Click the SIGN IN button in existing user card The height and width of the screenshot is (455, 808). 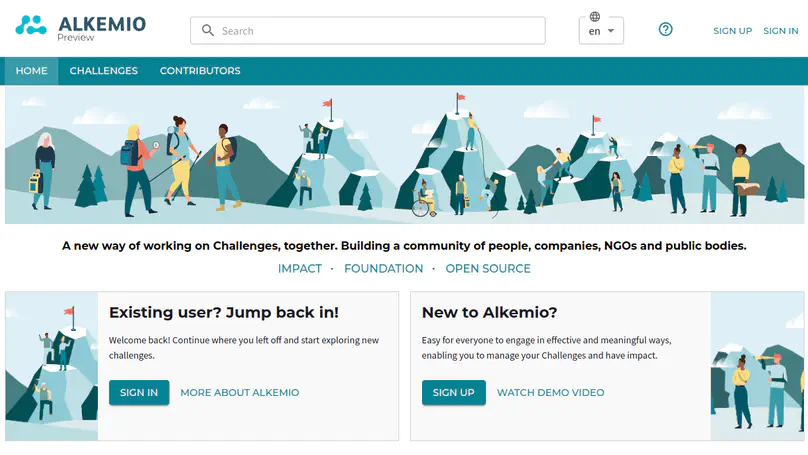tap(139, 393)
